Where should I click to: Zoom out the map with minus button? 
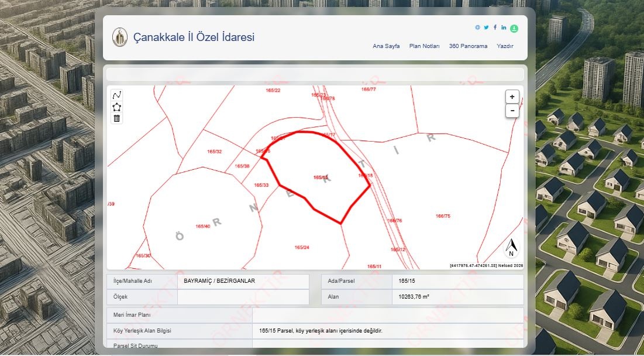[512, 111]
